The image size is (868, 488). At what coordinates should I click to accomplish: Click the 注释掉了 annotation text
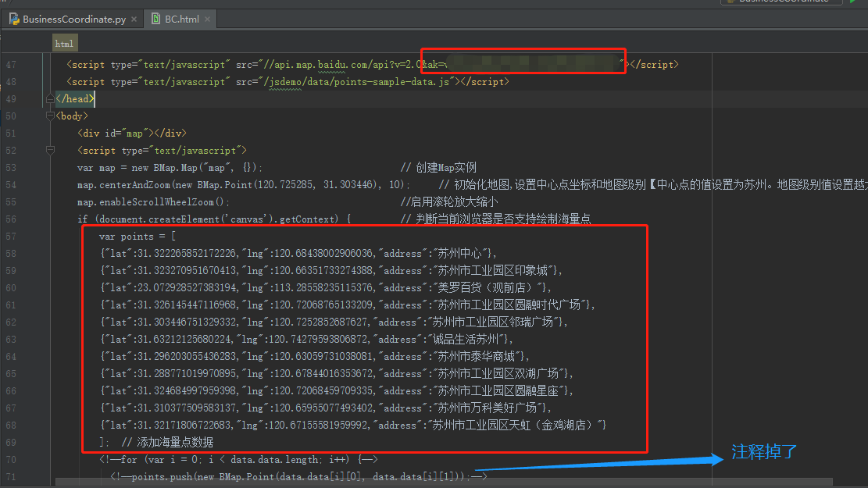pos(762,452)
